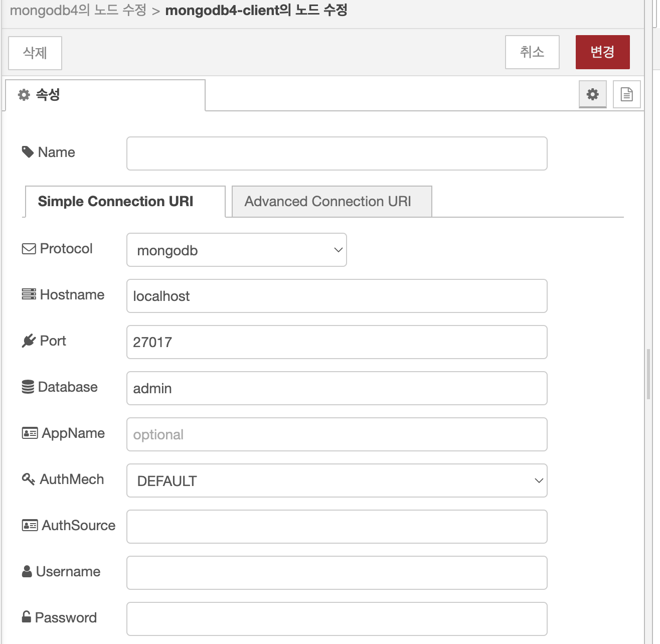This screenshot has width=660, height=644.
Task: Open the node properties gear icon
Action: click(x=593, y=94)
